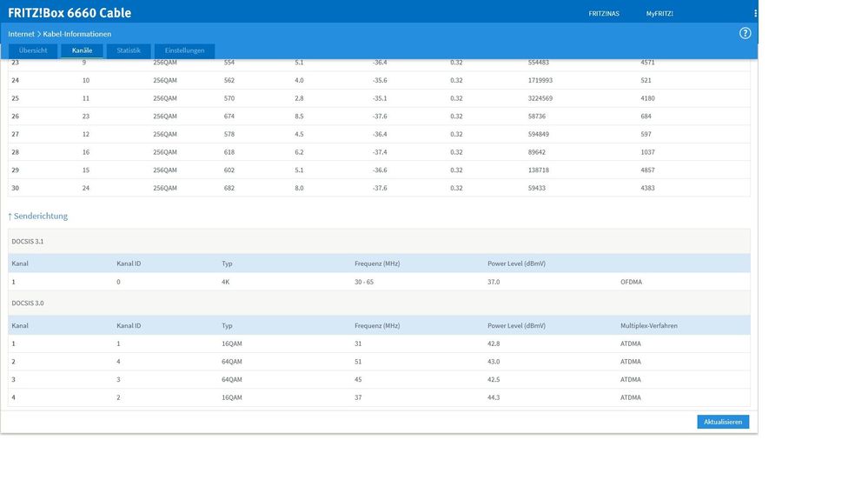Click the 44.3 power level value
Screen dimensions: 868x480
tap(495, 397)
